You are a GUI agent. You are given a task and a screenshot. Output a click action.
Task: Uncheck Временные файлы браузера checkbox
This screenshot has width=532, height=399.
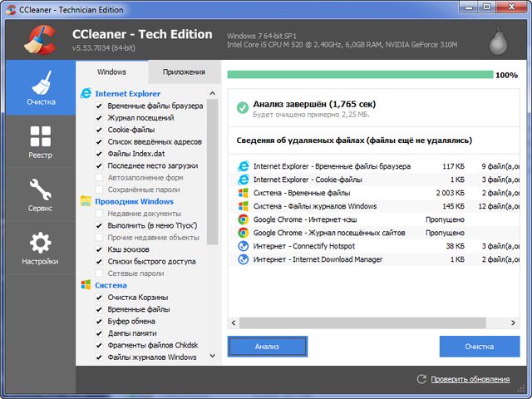(99, 106)
